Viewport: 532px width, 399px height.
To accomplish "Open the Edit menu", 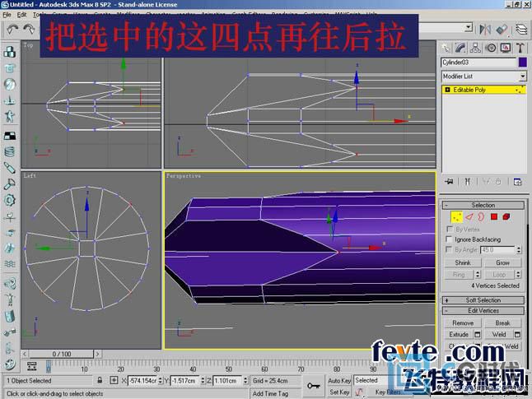I will point(21,15).
